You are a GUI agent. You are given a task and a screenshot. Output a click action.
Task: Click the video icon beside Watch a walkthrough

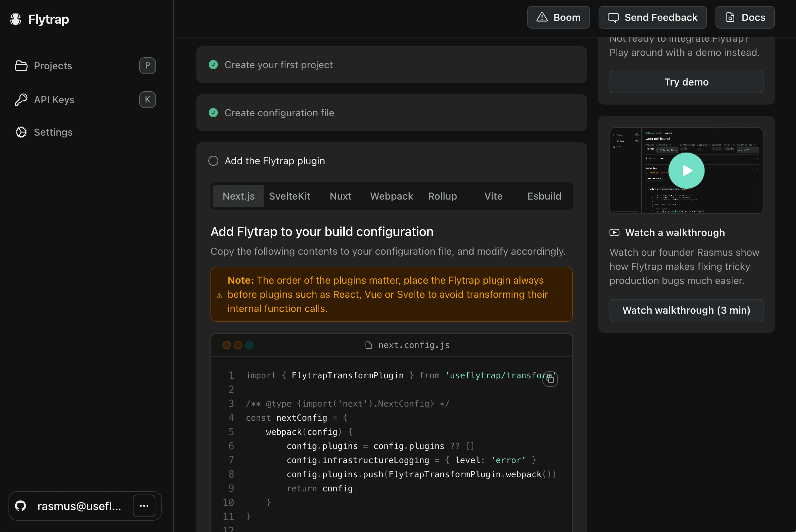pyautogui.click(x=614, y=232)
